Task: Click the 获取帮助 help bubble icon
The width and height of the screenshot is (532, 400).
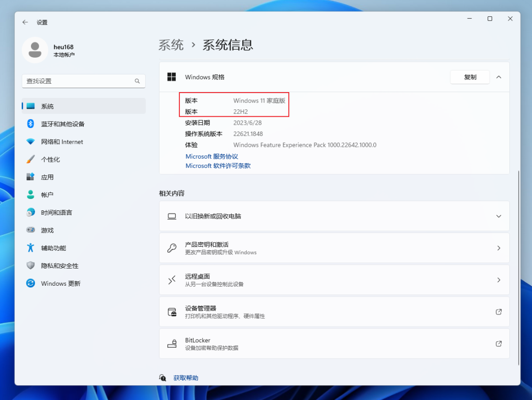Action: [x=163, y=378]
